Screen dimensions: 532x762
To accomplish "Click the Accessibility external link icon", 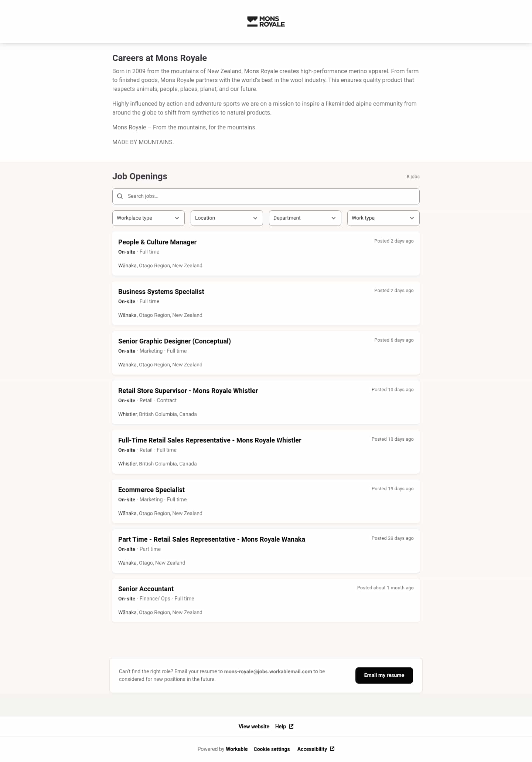I will tap(332, 749).
